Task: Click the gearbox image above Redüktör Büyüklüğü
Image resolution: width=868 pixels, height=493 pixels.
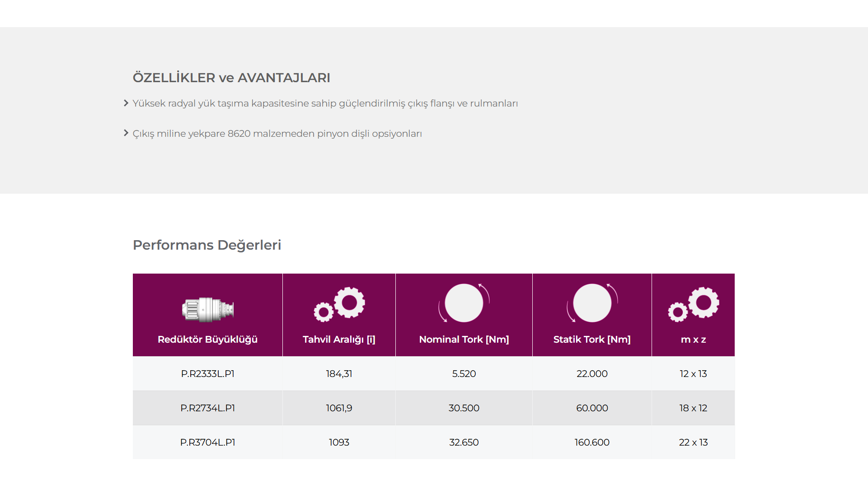Action: click(207, 310)
